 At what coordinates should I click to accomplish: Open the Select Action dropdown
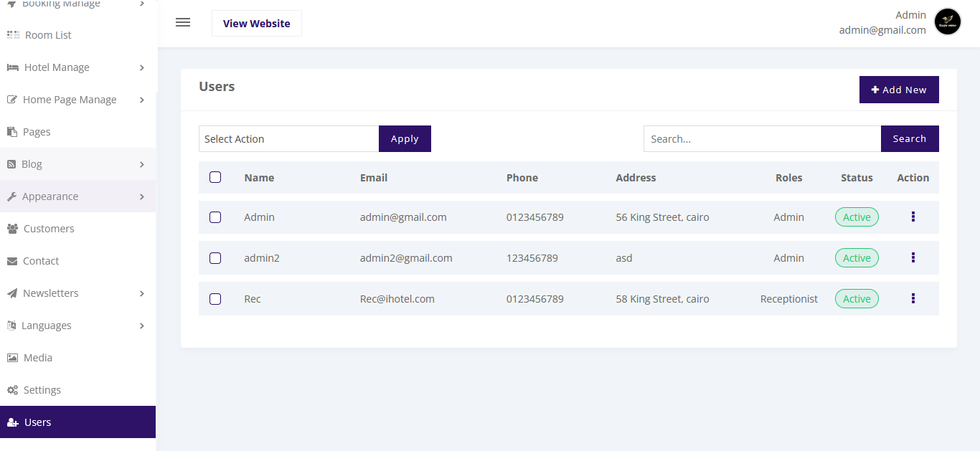click(x=288, y=139)
